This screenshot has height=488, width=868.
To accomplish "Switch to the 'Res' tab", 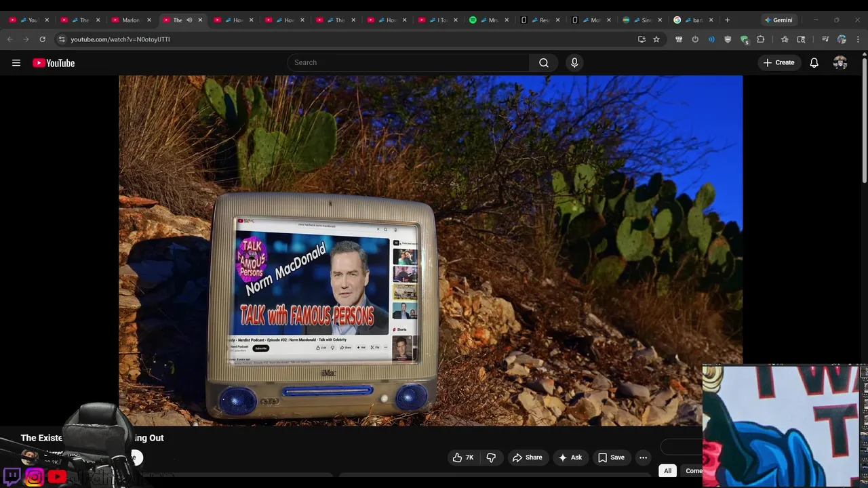I will [539, 20].
